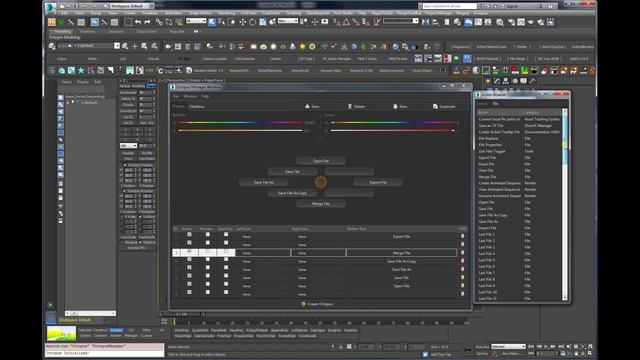
Task: Open the selection filter dropdown in main toolbar
Action: pyautogui.click(x=196, y=21)
